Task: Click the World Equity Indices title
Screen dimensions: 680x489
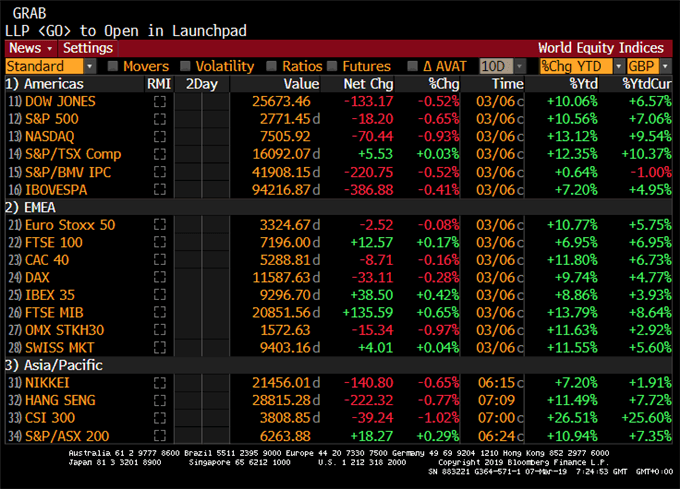Action: (x=601, y=48)
